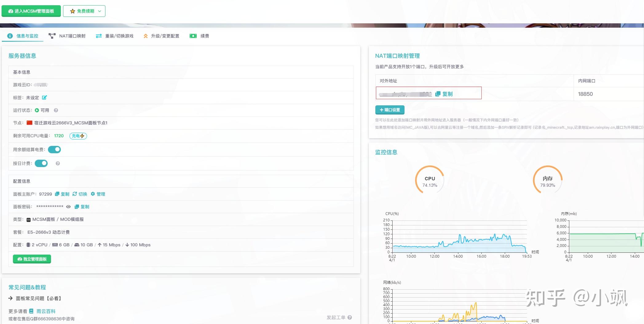Open 面板常见问题 with the arrow icon
The height and width of the screenshot is (324, 644).
[x=10, y=298]
